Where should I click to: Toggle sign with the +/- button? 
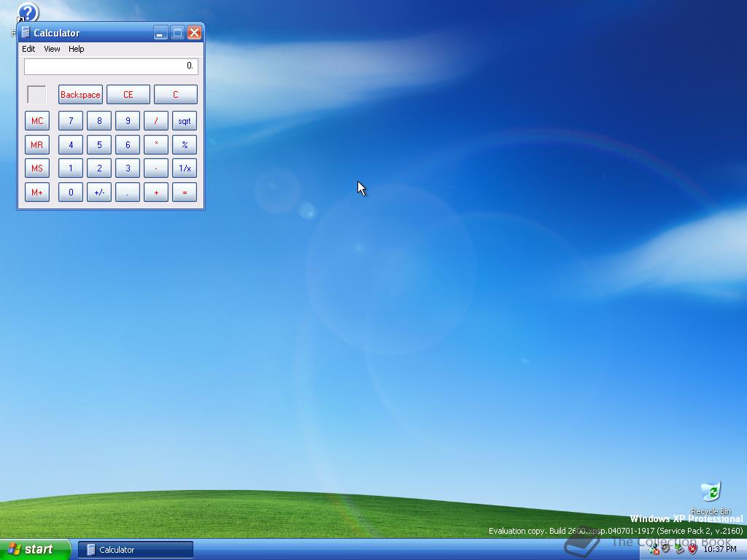99,192
